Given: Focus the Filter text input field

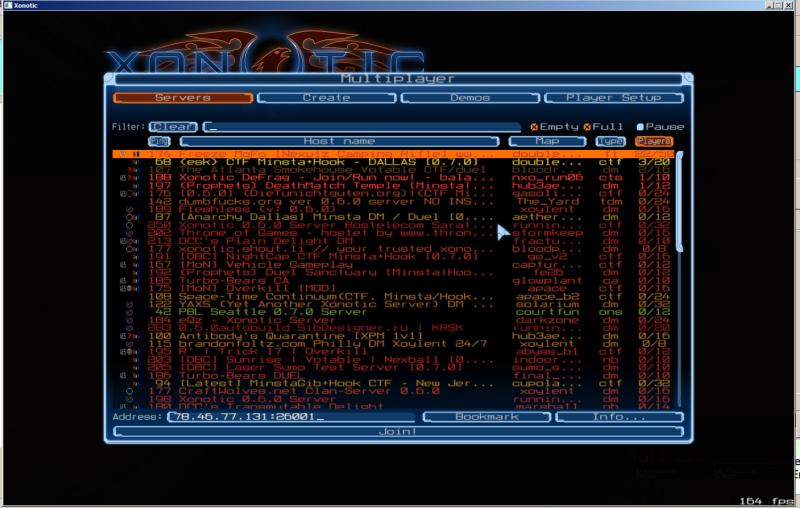Looking at the screenshot, I should click(362, 126).
